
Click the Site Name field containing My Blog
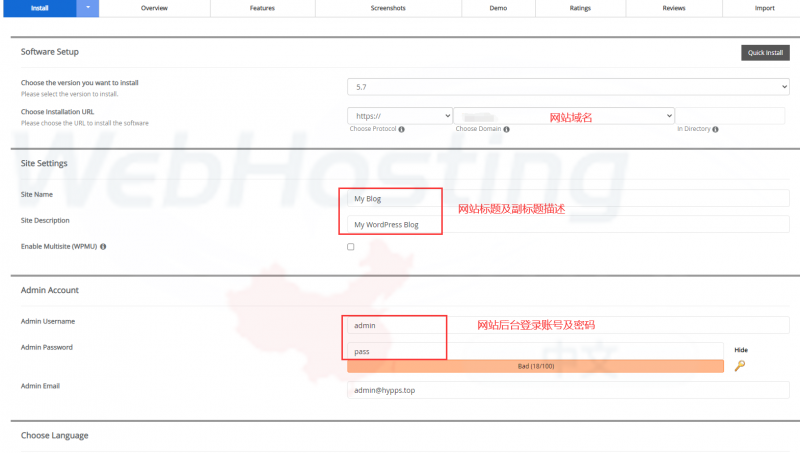tap(567, 198)
